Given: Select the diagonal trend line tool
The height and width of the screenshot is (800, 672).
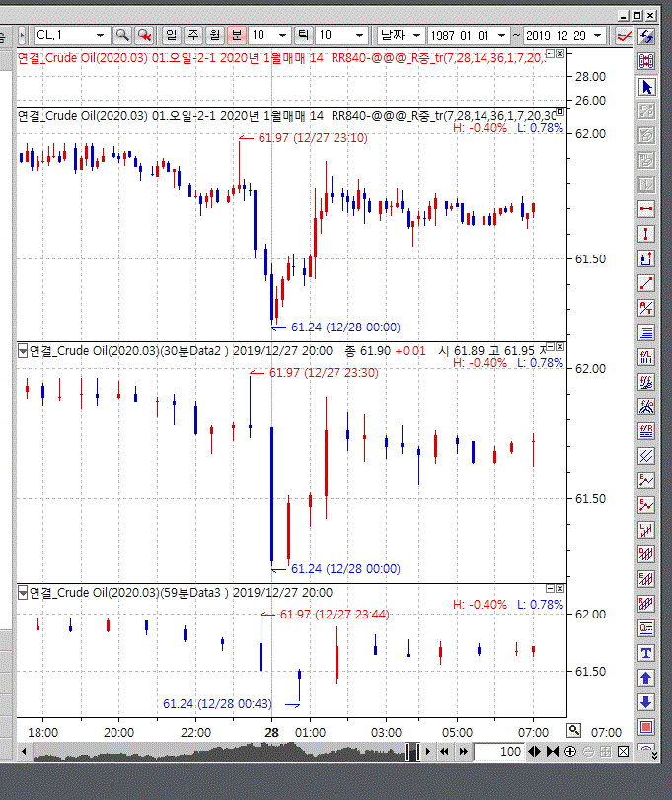Looking at the screenshot, I should [x=647, y=283].
